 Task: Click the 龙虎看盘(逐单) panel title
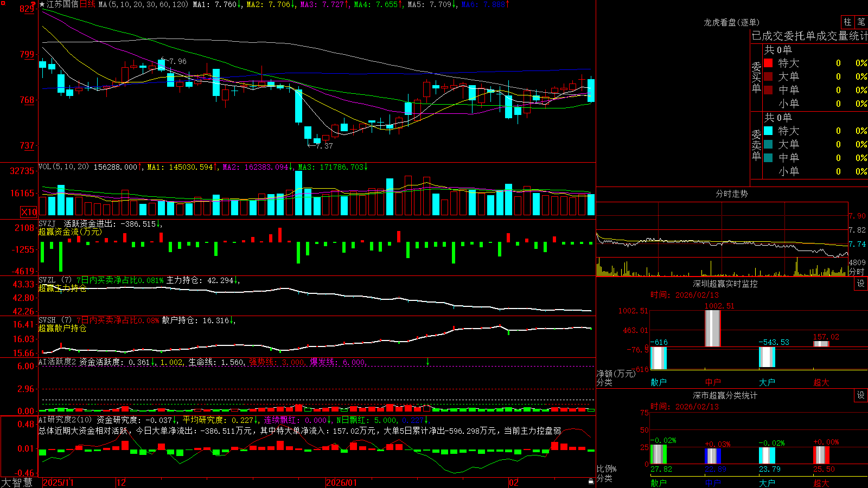[731, 22]
